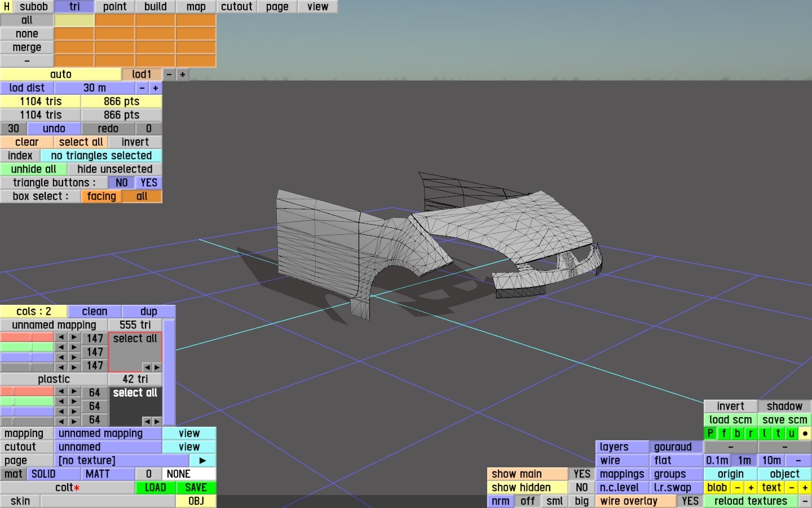Switch to perspective view with the P button
Viewport: 812px width, 508px height.
710,433
